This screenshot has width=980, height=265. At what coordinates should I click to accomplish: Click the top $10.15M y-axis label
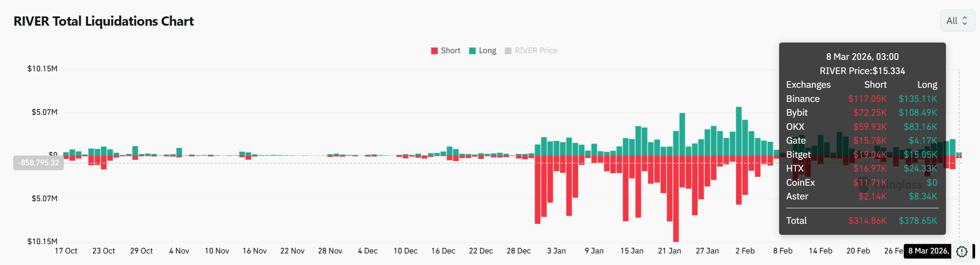click(42, 69)
